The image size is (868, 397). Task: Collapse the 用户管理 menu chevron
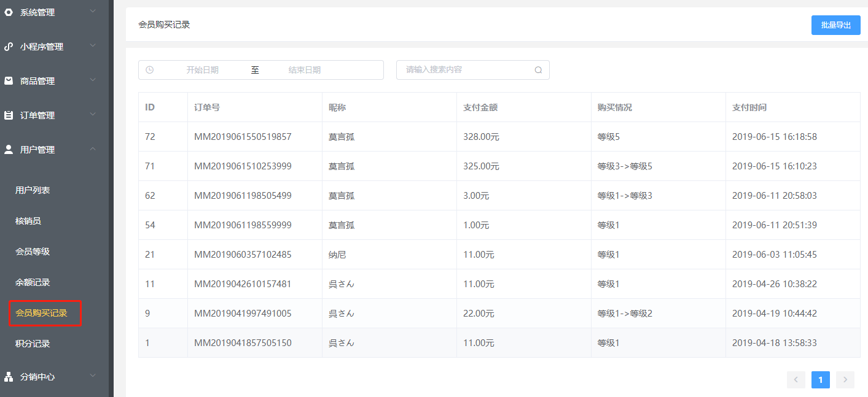(x=93, y=148)
